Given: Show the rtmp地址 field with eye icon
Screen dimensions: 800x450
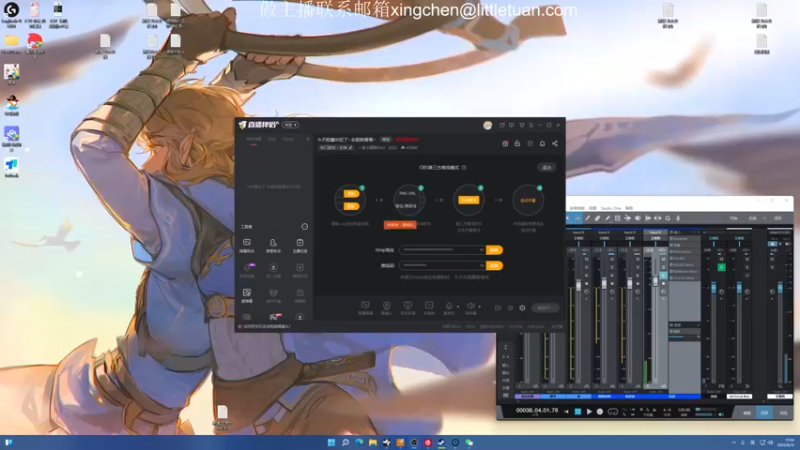Looking at the screenshot, I should point(481,250).
